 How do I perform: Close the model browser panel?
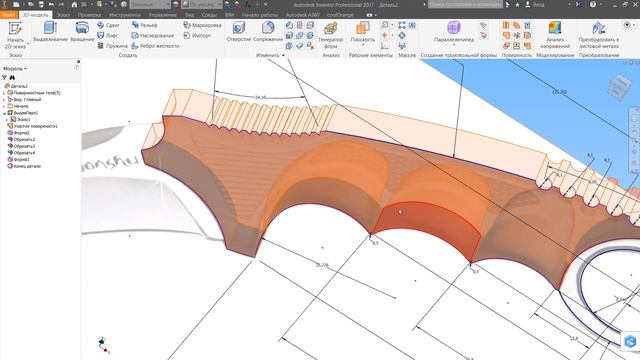[x=78, y=62]
